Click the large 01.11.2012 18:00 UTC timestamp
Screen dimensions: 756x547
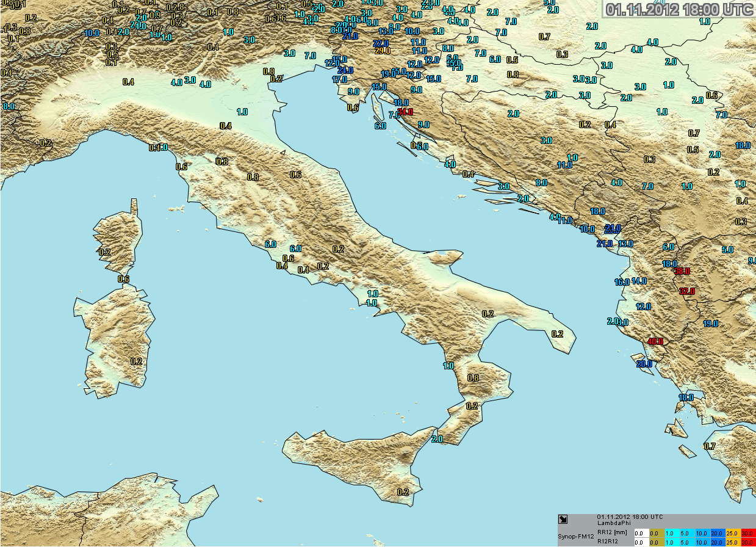click(679, 9)
